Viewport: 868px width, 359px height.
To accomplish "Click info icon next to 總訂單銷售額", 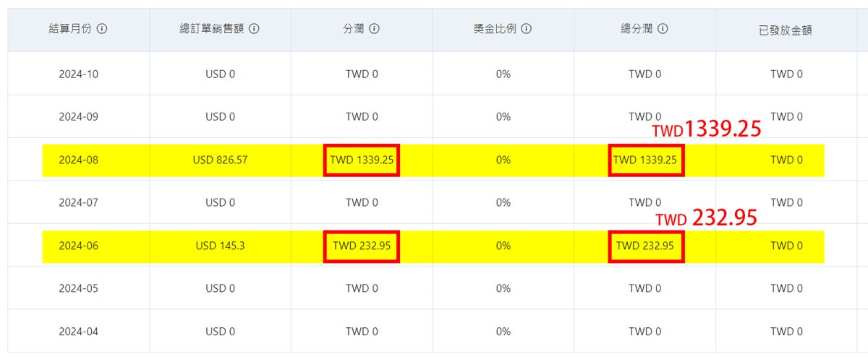I will 254,30.
